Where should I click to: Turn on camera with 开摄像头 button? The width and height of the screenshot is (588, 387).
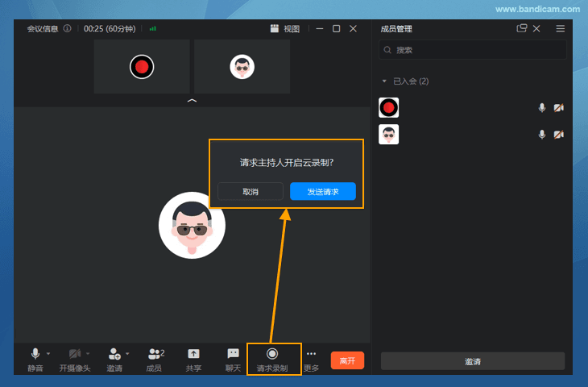click(x=75, y=360)
